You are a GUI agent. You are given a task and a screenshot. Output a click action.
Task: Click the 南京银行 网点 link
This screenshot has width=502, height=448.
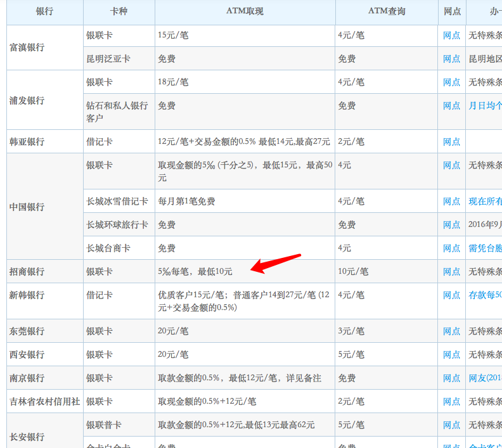pyautogui.click(x=451, y=378)
